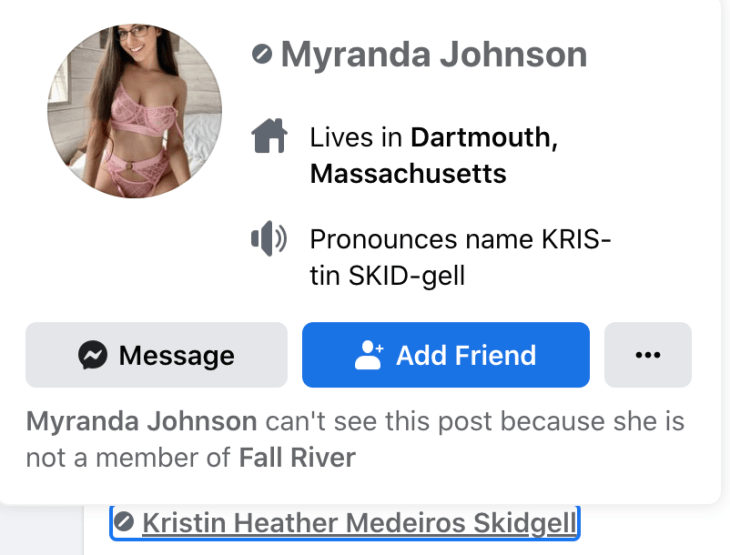The width and height of the screenshot is (730, 555).
Task: Click bold Myranda Johnson in notice text
Action: click(142, 421)
